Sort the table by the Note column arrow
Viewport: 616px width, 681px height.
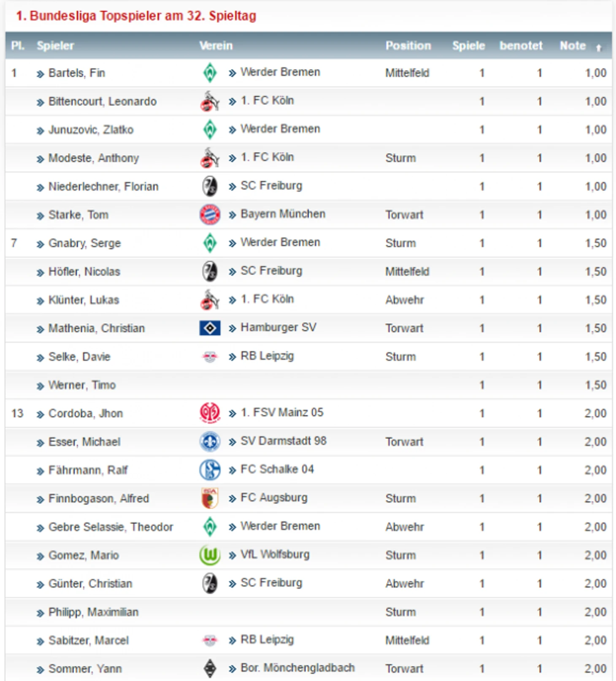click(598, 48)
